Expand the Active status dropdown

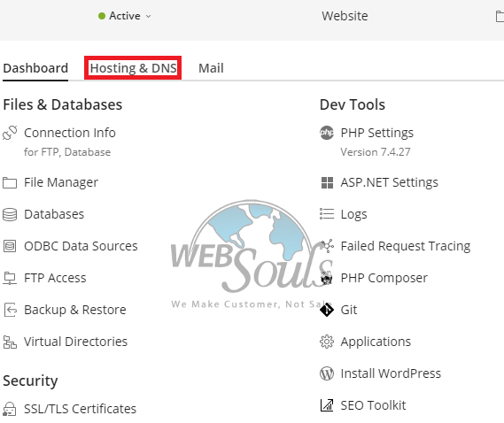click(x=124, y=16)
